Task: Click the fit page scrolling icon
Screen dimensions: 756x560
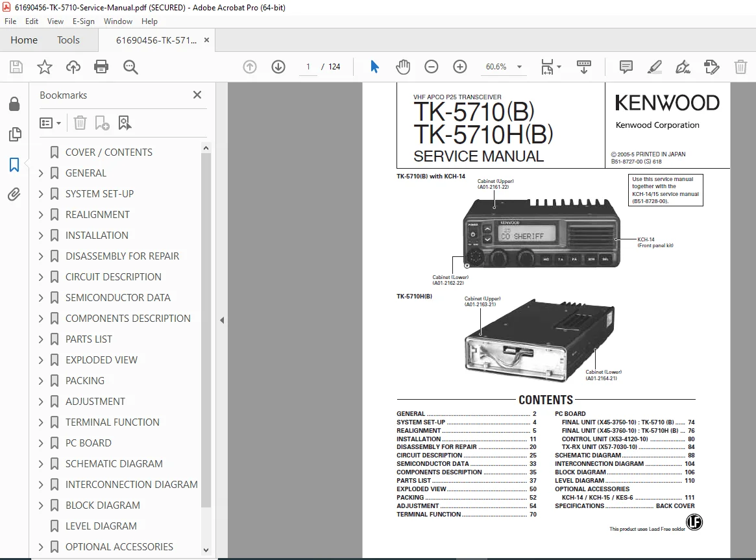Action: (547, 67)
